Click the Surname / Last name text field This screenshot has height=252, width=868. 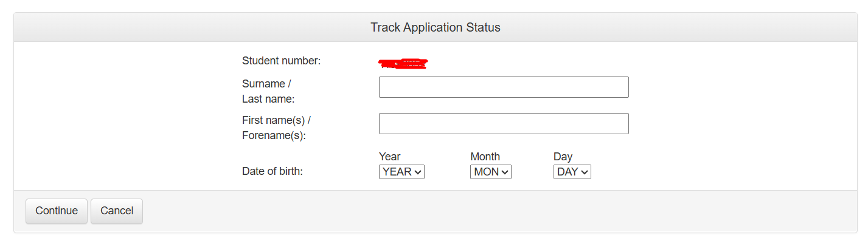click(x=503, y=87)
